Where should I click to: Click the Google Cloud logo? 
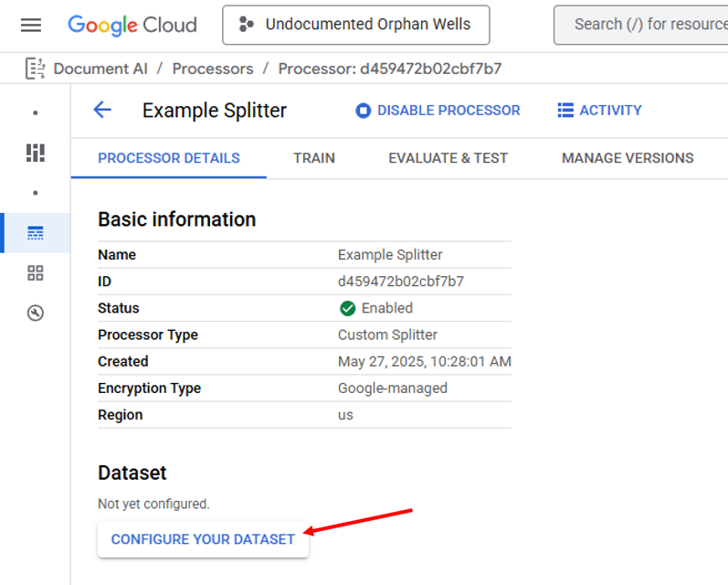pyautogui.click(x=132, y=25)
